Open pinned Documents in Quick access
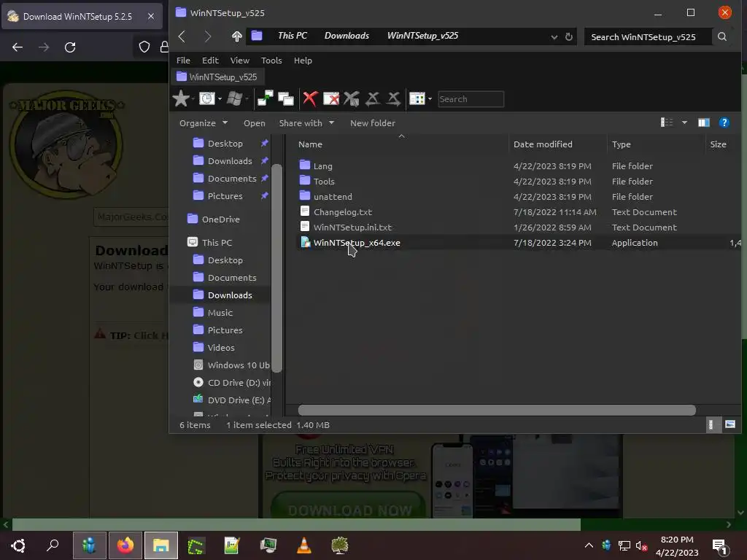Viewport: 747px width, 560px height. click(231, 179)
